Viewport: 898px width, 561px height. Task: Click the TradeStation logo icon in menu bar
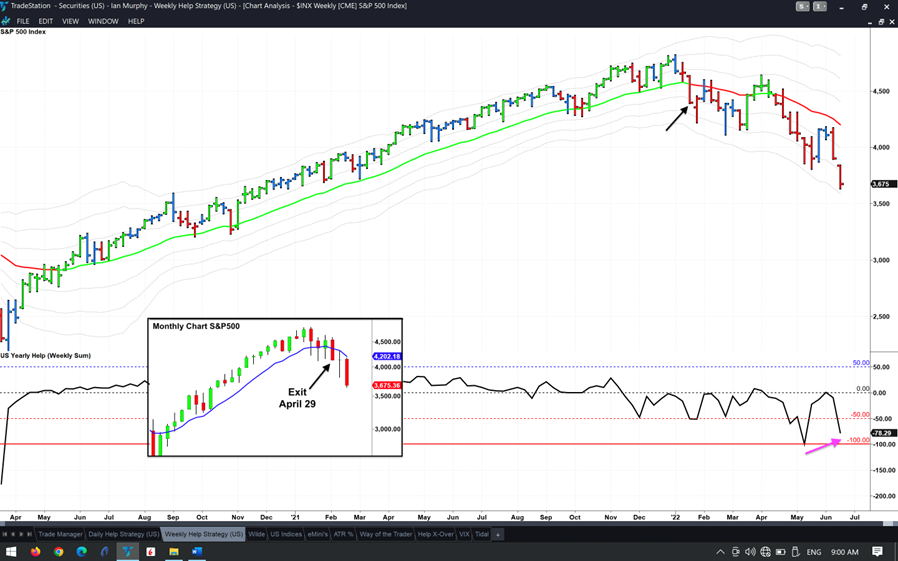pyautogui.click(x=7, y=21)
